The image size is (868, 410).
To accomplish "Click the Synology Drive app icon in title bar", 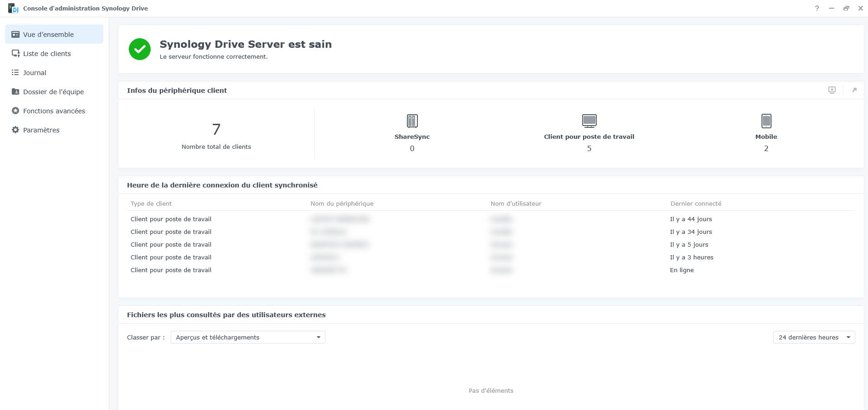I will coord(13,8).
